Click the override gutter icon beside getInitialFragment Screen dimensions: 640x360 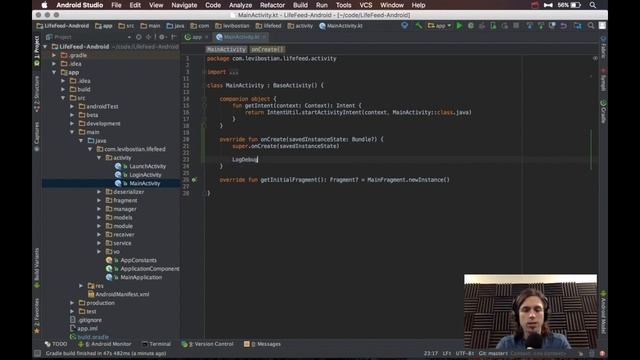coord(194,180)
